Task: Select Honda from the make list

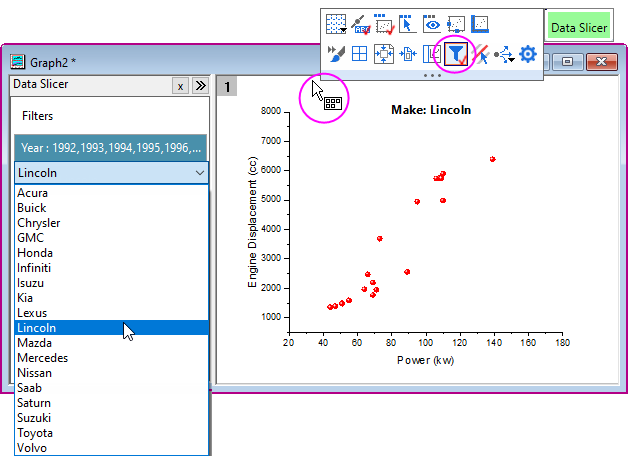Action: (34, 253)
